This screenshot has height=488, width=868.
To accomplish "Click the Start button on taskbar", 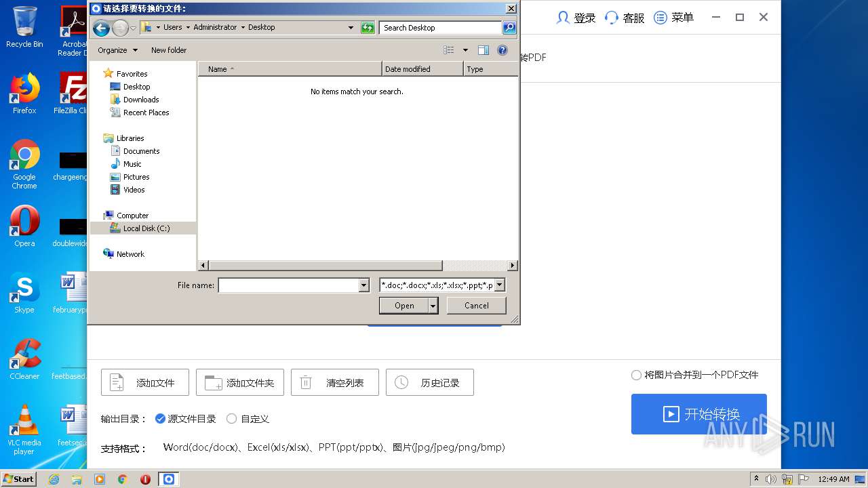I will coord(19,479).
